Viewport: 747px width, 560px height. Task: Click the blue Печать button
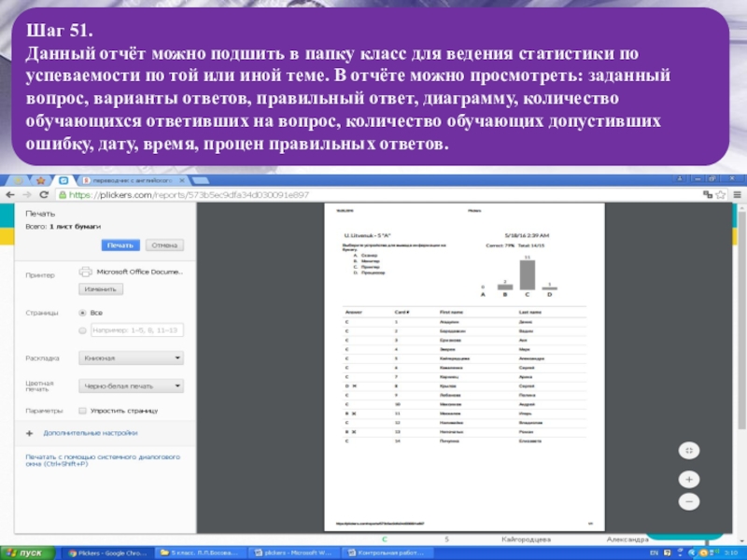coord(120,245)
